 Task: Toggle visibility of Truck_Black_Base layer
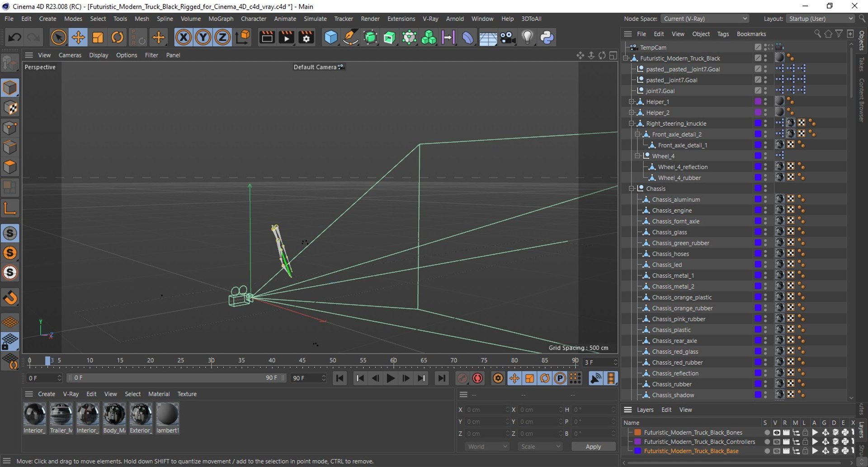pyautogui.click(x=776, y=451)
